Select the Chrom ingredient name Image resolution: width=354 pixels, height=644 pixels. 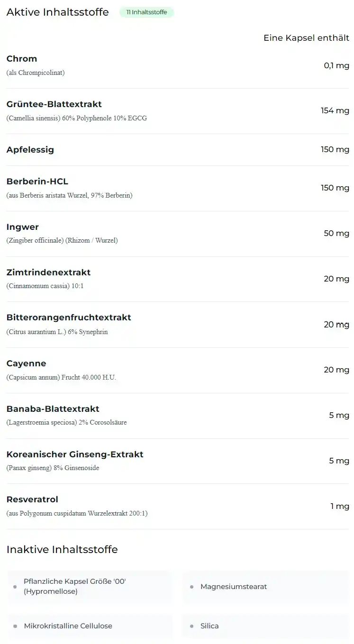pyautogui.click(x=22, y=59)
